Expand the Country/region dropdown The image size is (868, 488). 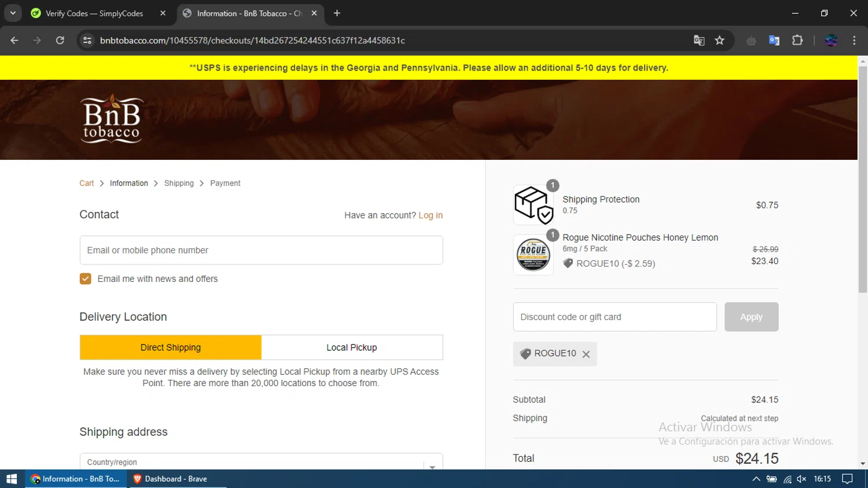[262, 462]
